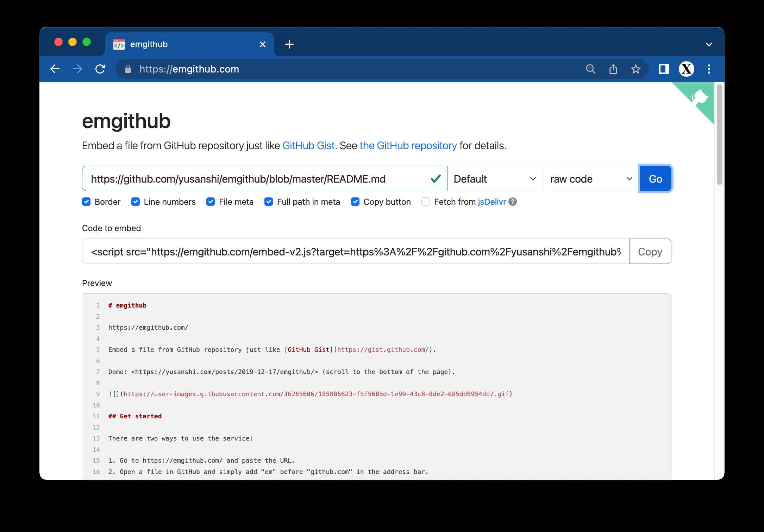Disable the Copy button option
The width and height of the screenshot is (764, 532).
[x=355, y=202]
